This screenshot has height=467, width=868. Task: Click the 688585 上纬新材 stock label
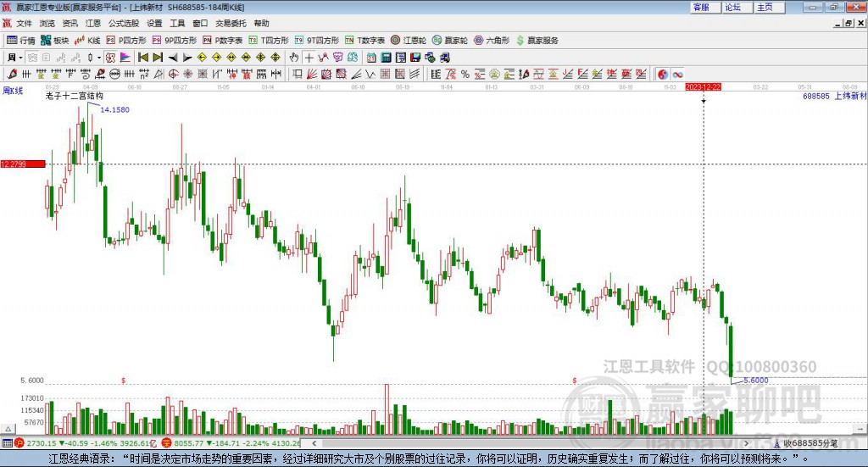[x=834, y=96]
